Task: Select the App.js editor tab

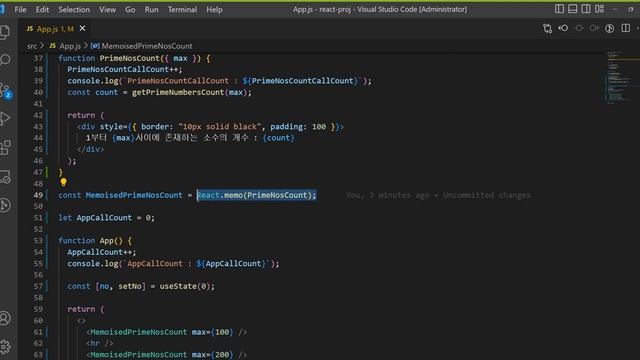Action: coord(55,29)
